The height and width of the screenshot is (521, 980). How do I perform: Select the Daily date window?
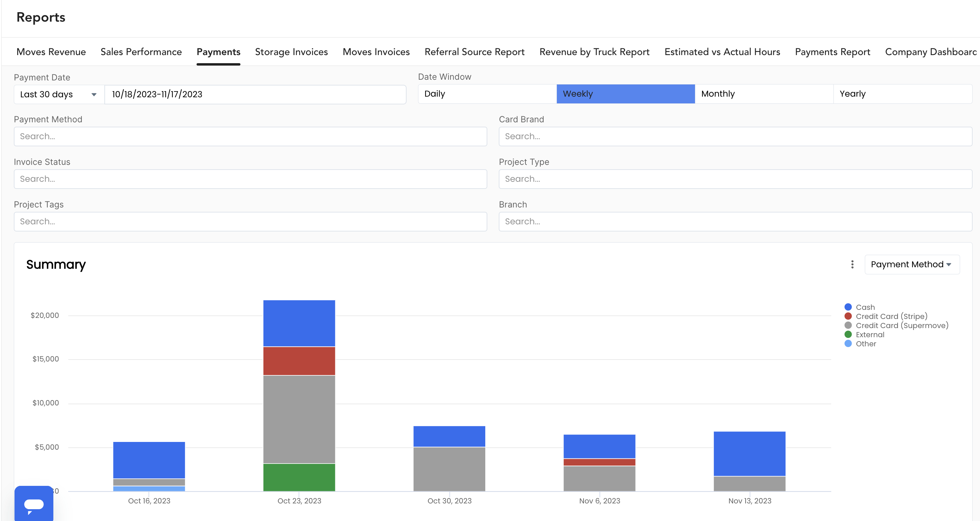point(487,94)
